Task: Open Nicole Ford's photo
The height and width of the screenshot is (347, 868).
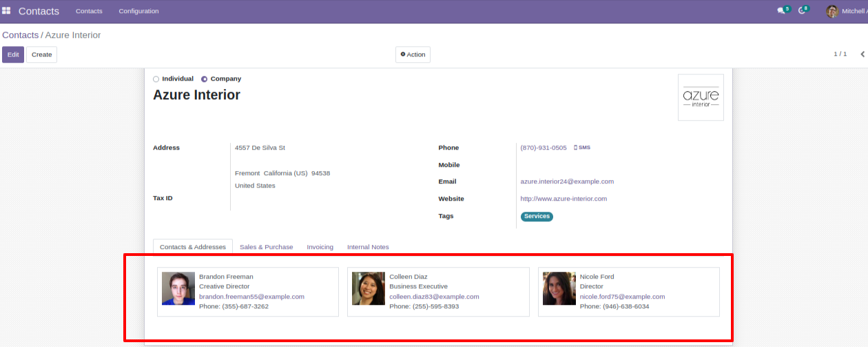Action: tap(559, 288)
